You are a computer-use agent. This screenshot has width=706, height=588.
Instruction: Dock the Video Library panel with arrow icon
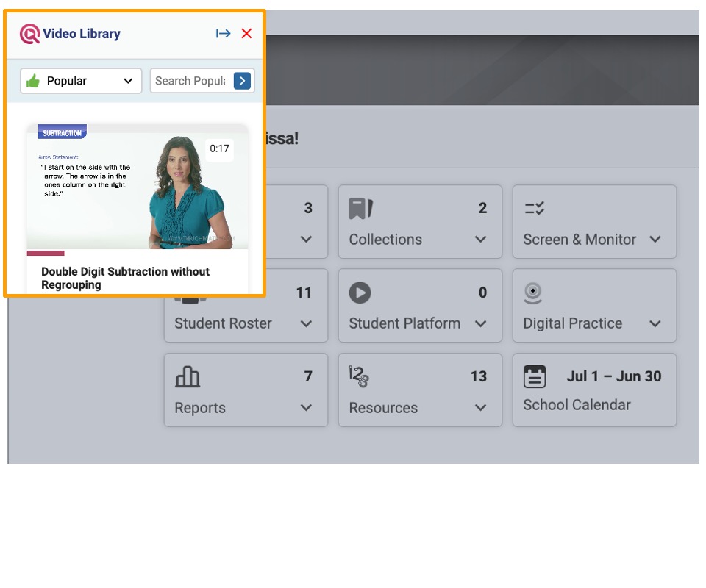pos(223,33)
